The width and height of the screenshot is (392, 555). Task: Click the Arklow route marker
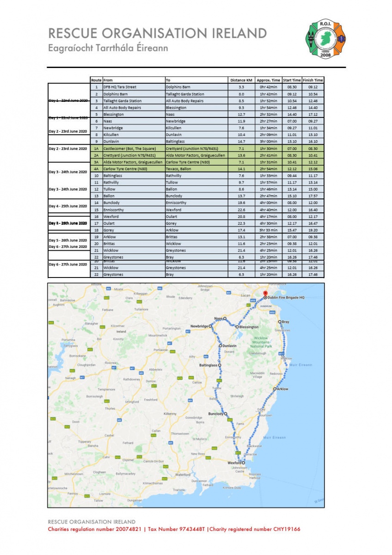(x=275, y=389)
